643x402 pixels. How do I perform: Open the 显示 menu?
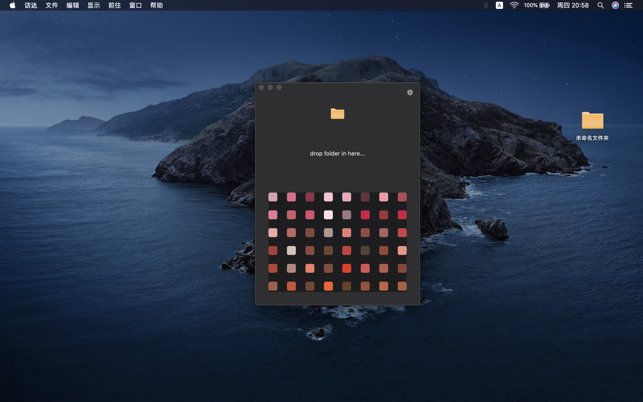tap(93, 5)
